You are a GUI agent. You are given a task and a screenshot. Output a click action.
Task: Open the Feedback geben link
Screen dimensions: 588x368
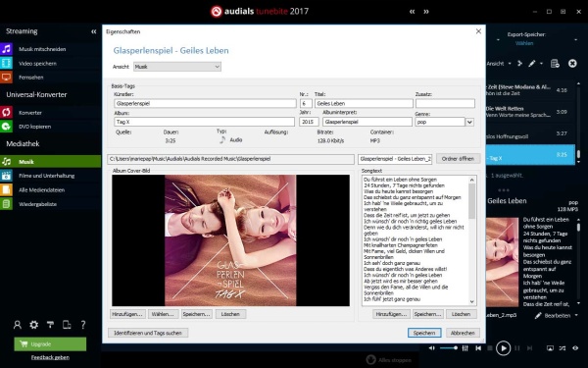pos(50,357)
